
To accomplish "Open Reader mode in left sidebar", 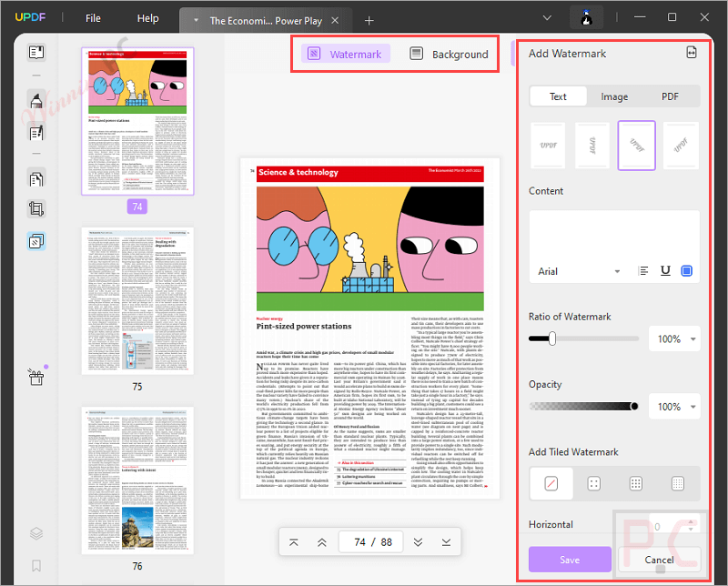I will 36,52.
